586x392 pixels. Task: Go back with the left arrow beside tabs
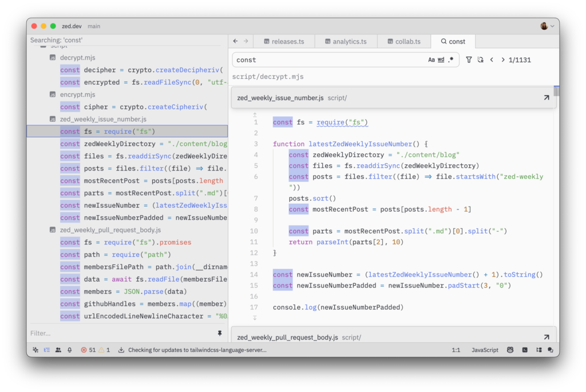pyautogui.click(x=235, y=41)
